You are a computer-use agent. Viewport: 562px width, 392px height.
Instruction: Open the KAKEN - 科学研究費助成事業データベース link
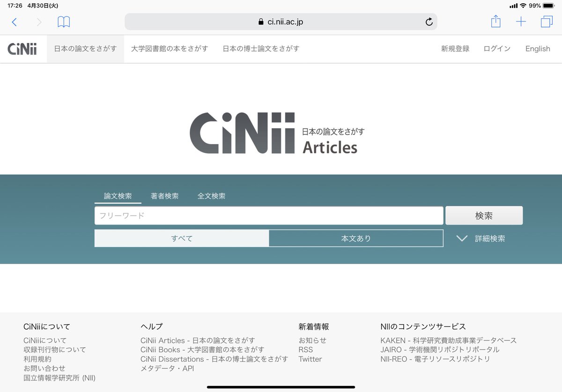point(449,341)
